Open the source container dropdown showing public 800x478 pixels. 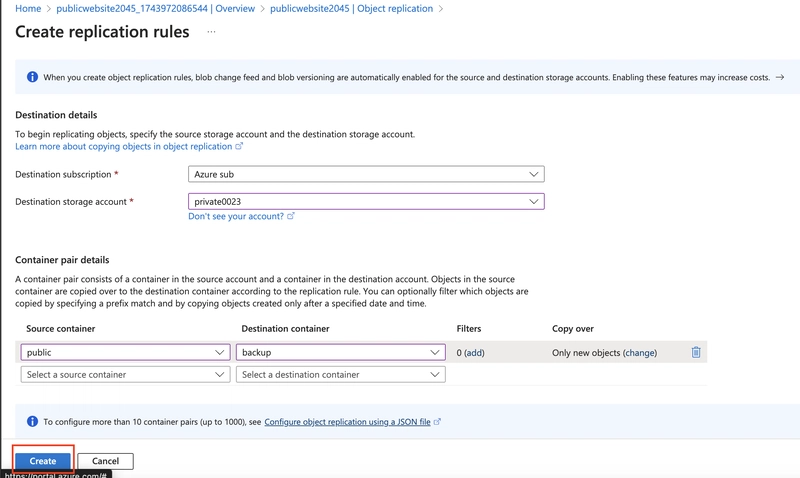[x=126, y=352]
